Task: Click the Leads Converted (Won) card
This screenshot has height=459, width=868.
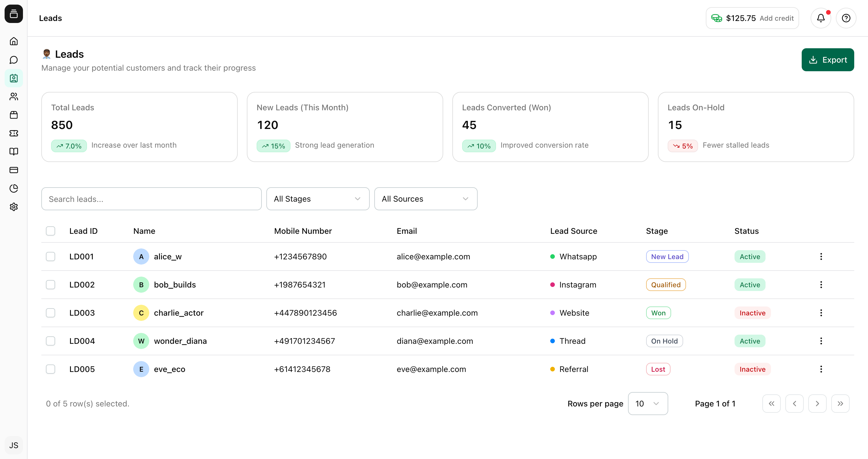Action: (x=550, y=127)
